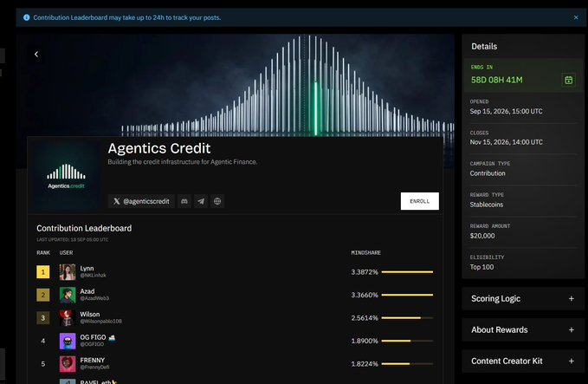Click Azad's avatar in the leaderboard
This screenshot has width=588, height=384.
coord(68,295)
